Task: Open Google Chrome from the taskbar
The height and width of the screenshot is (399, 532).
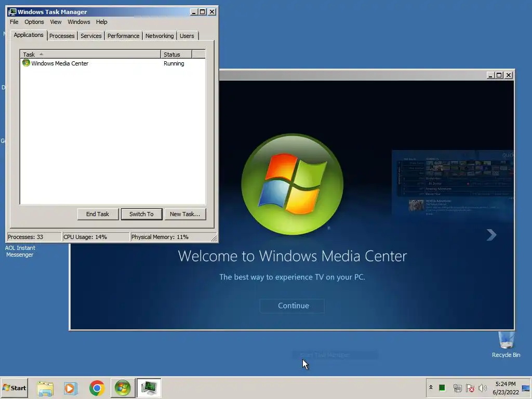Action: click(97, 388)
